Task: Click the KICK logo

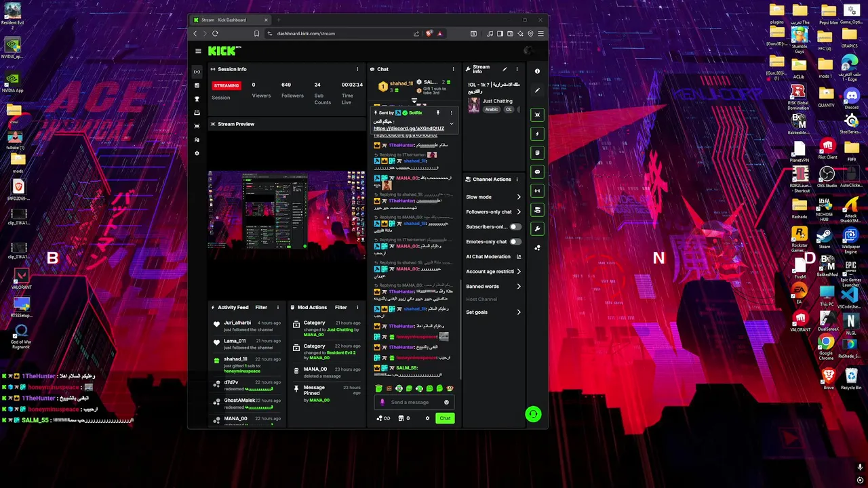Action: click(x=222, y=51)
